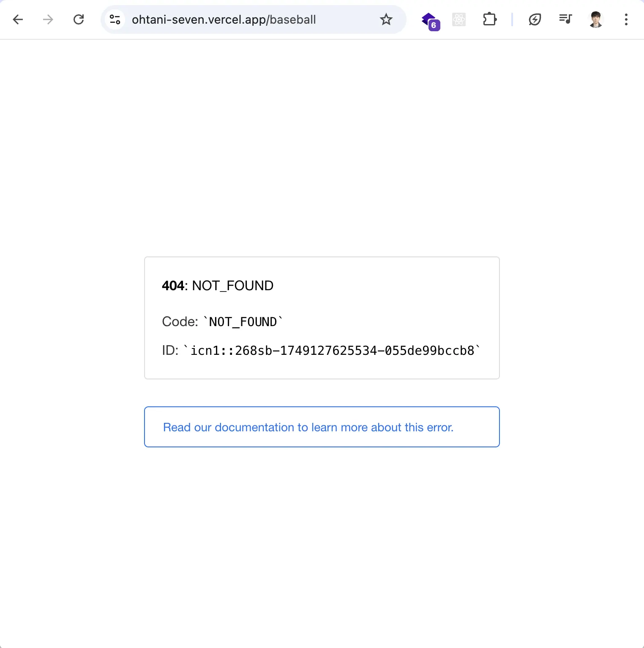Click the "Code:" label
Viewport: 644px width, 648px height.
pos(180,322)
